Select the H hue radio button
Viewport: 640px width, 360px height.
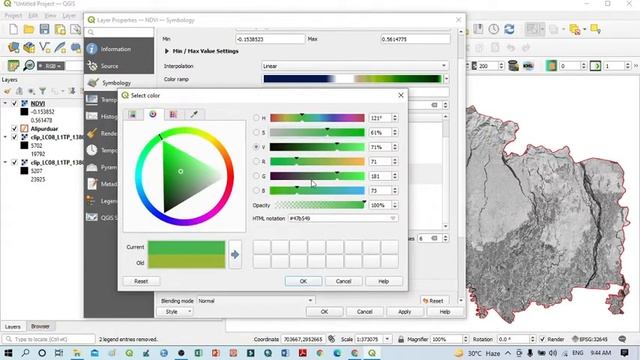point(256,118)
